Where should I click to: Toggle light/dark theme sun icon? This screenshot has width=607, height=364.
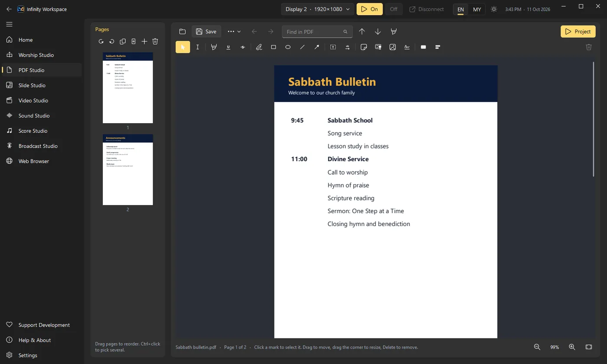(494, 9)
